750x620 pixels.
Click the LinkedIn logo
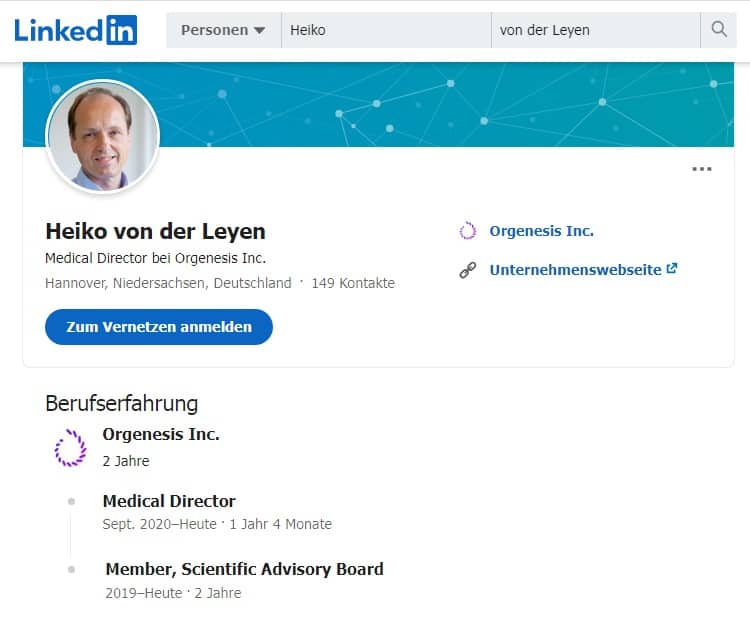coord(76,30)
